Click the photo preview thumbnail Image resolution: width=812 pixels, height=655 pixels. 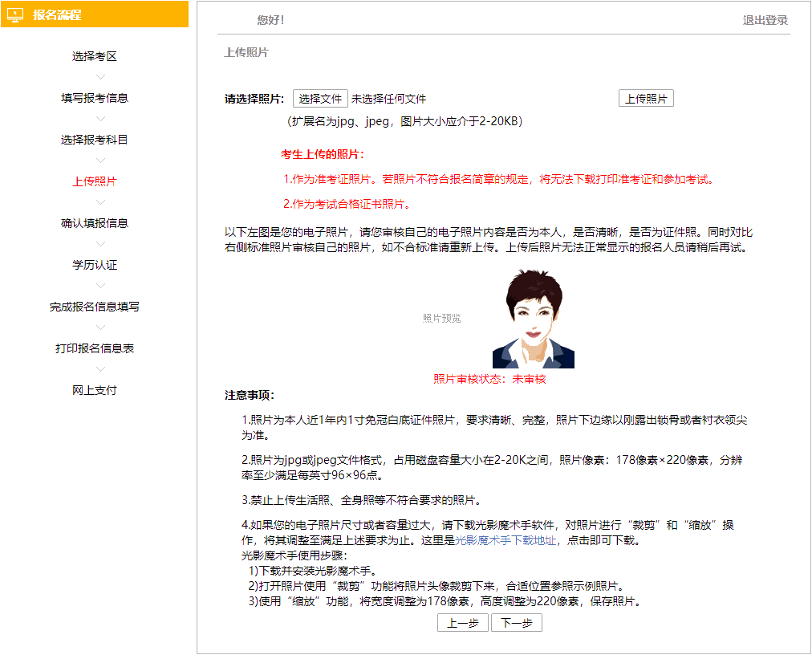click(x=533, y=319)
